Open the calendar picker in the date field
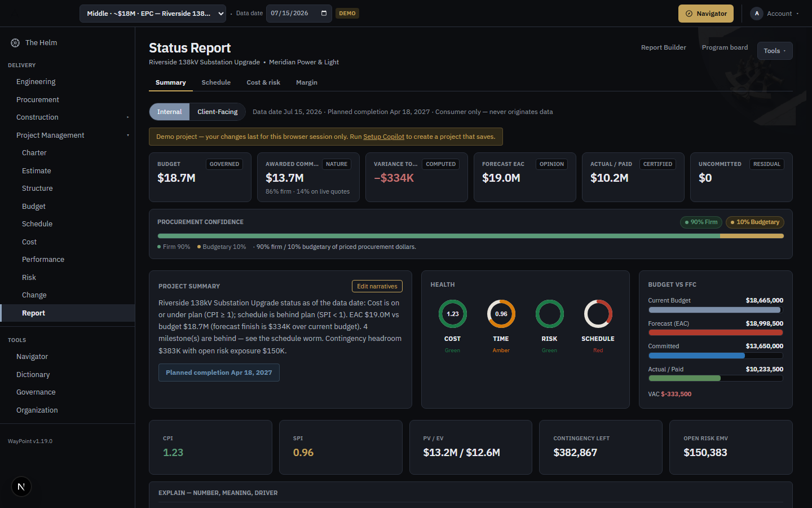 tap(324, 13)
